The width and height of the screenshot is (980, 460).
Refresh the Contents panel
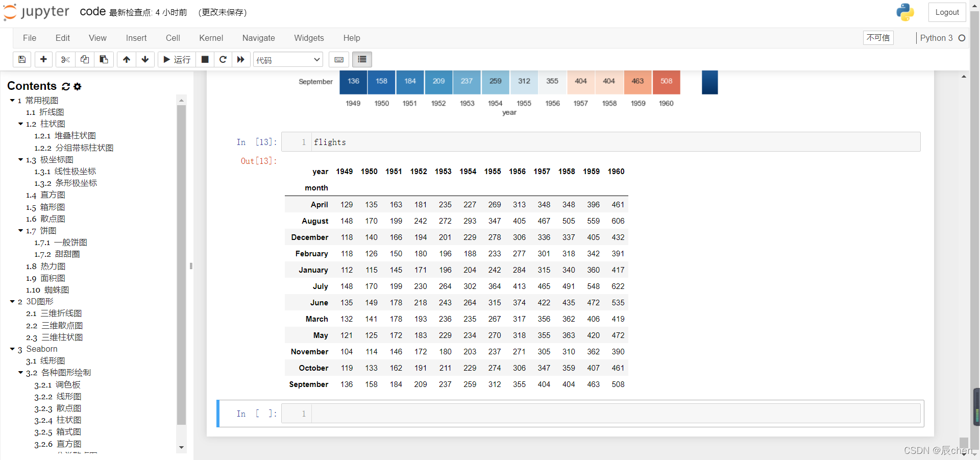coord(66,86)
